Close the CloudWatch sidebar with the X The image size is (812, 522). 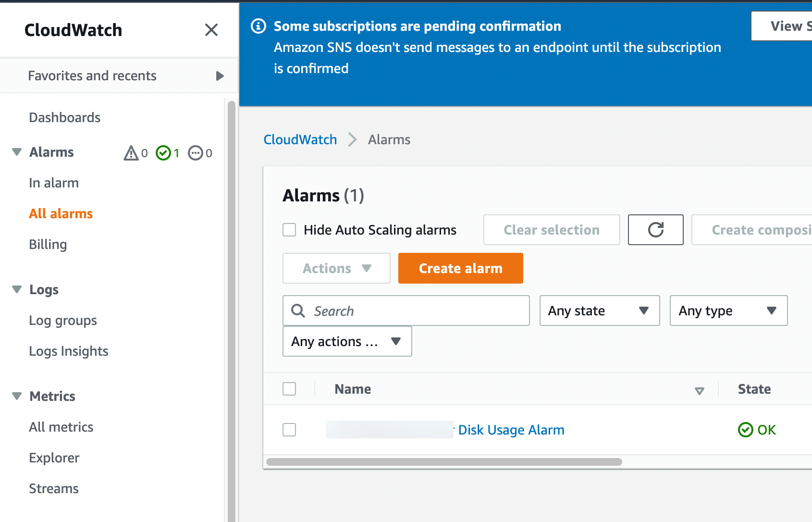coord(211,30)
